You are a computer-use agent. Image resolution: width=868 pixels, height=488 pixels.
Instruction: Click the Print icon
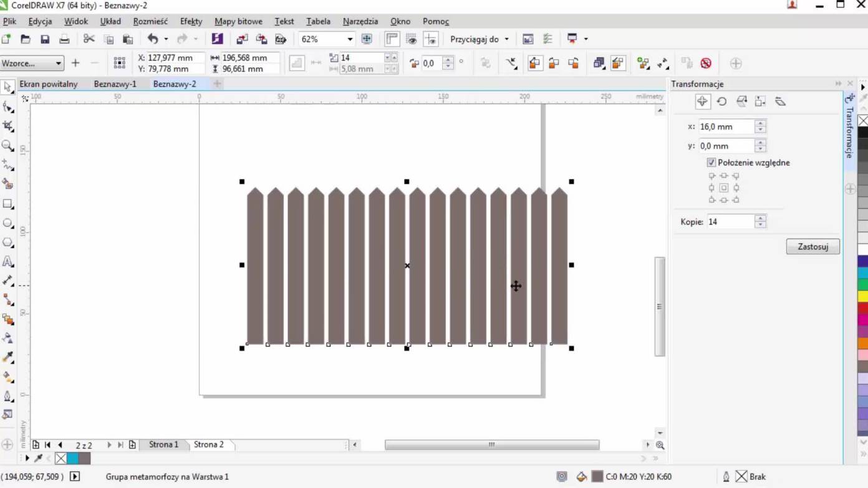click(x=64, y=39)
